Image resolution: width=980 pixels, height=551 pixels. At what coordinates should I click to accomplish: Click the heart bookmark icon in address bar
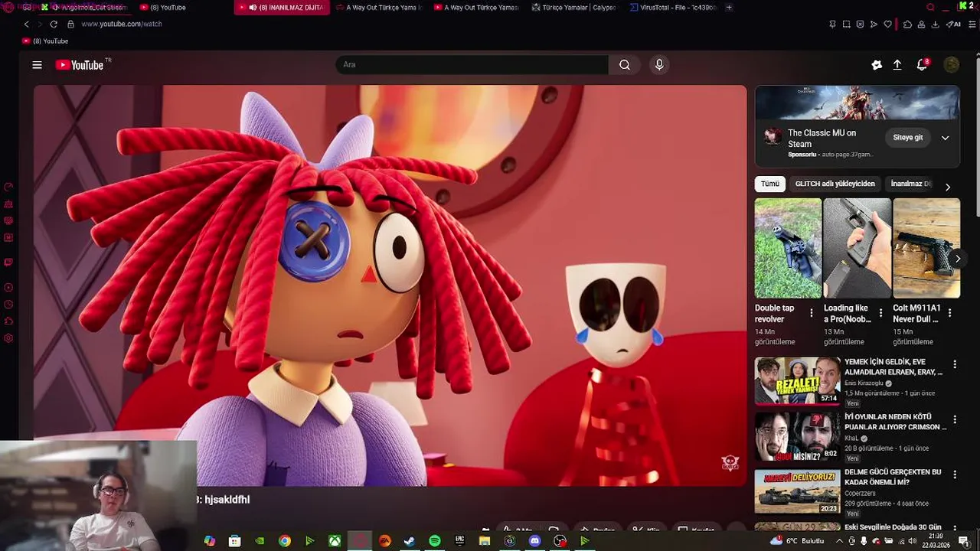pyautogui.click(x=888, y=24)
